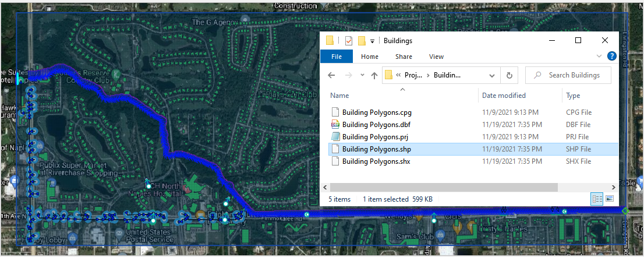Click the Back navigation arrow
Image resolution: width=644 pixels, height=257 pixels.
pos(331,75)
